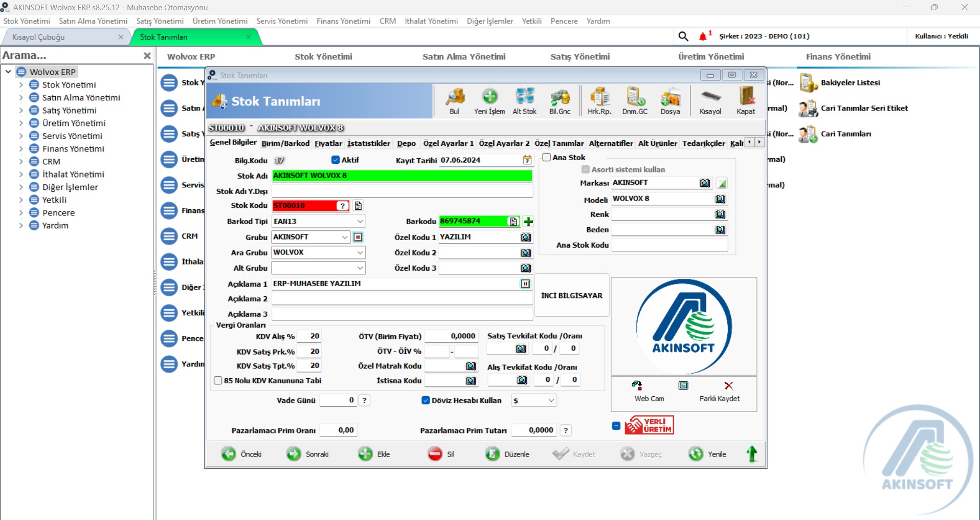Open lookup icon for Markası field
980x520 pixels.
705,183
